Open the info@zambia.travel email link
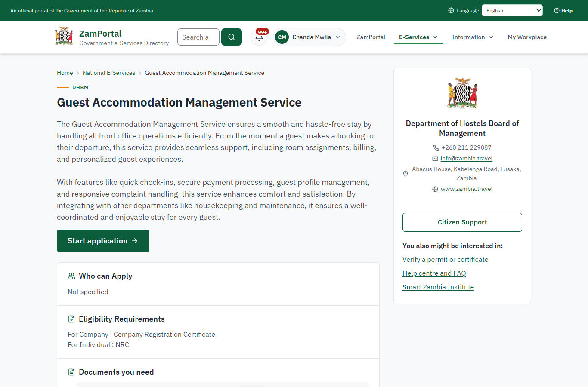The image size is (588, 387). click(x=467, y=158)
